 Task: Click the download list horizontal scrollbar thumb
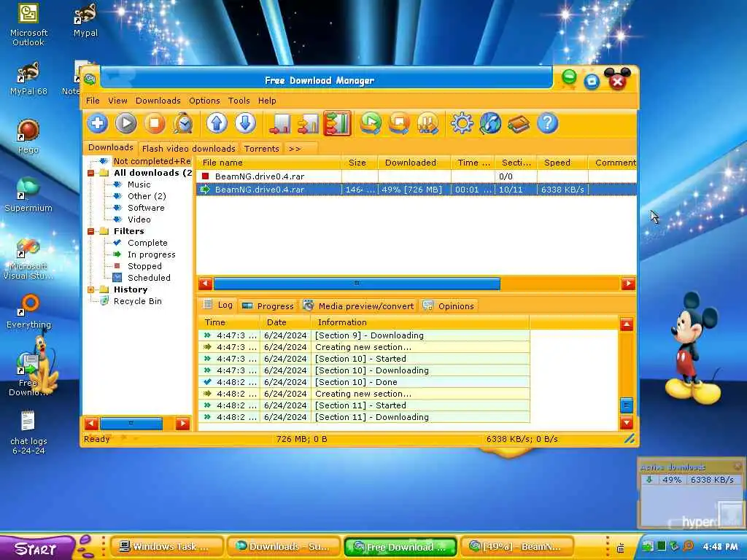357,284
